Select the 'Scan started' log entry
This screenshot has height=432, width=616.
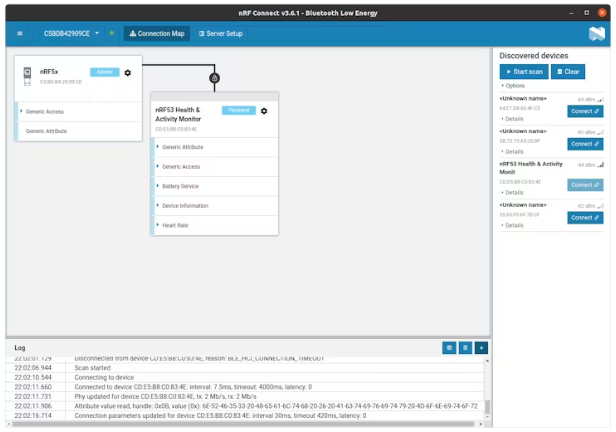tap(245, 368)
